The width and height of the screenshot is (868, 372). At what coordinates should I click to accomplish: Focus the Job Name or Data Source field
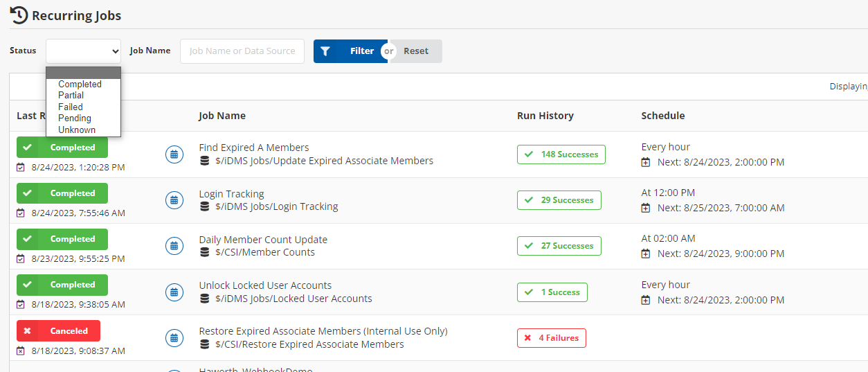242,51
